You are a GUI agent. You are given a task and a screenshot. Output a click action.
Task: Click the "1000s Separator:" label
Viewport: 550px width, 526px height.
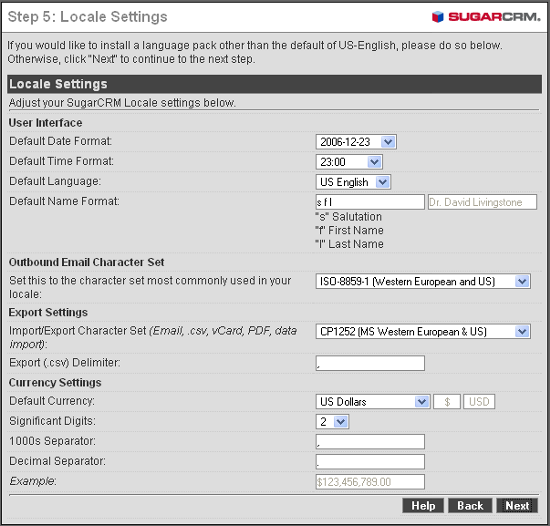[x=52, y=441]
